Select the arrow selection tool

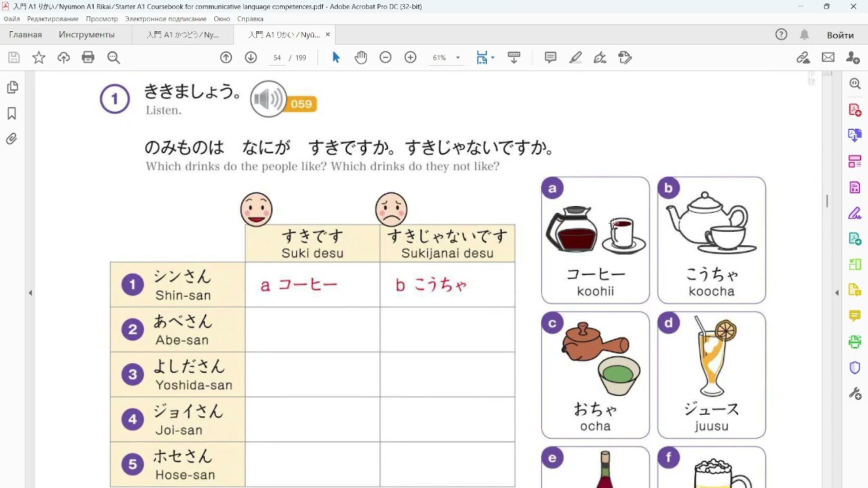pos(336,58)
